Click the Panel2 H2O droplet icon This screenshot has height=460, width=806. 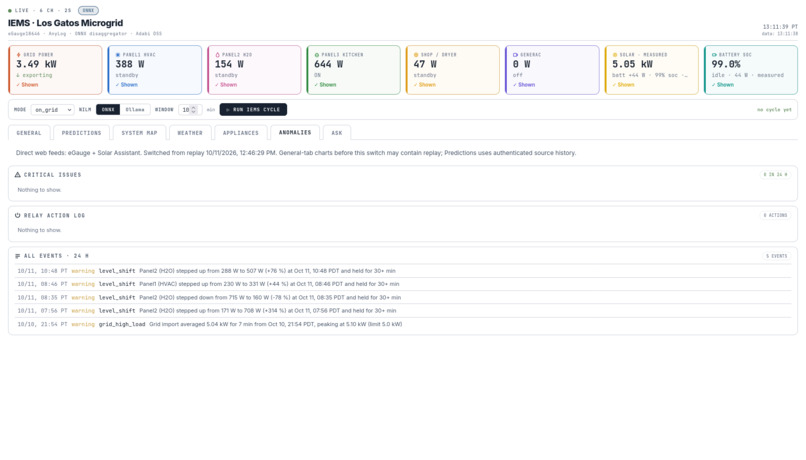coord(217,54)
